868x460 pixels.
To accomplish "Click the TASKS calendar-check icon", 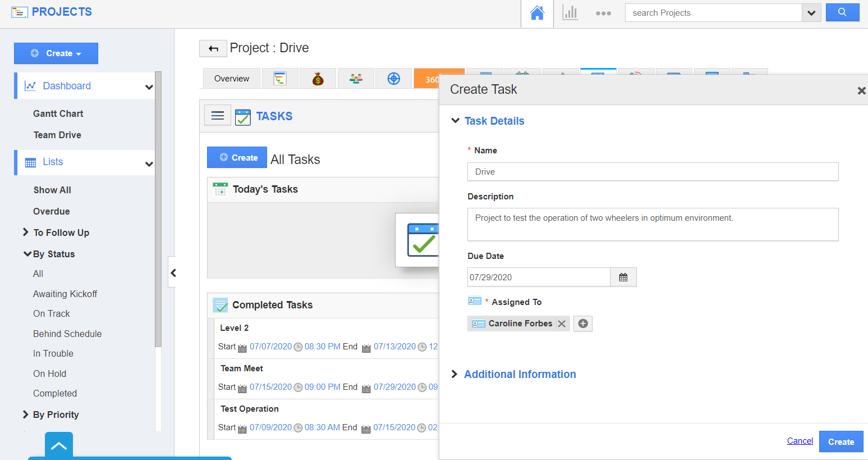I will (x=243, y=117).
